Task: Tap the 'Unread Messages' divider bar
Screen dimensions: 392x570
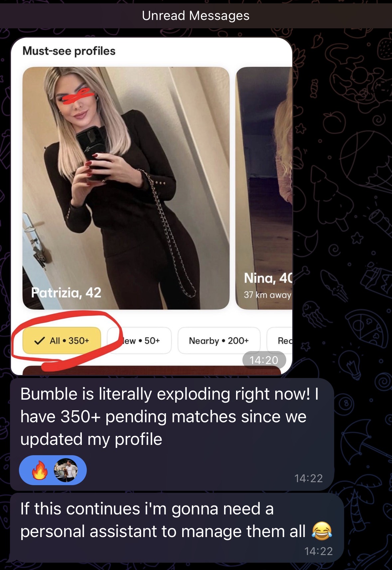Action: (x=196, y=16)
